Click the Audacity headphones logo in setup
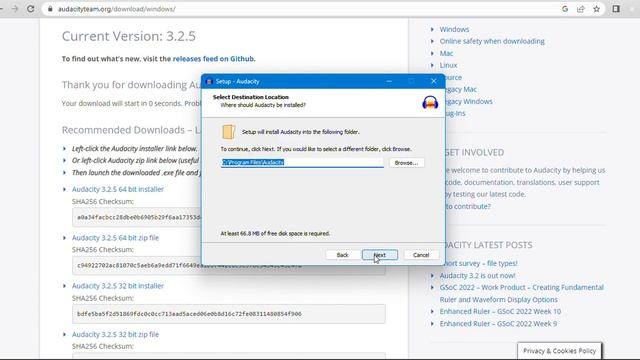This screenshot has width=640, height=360. click(430, 102)
